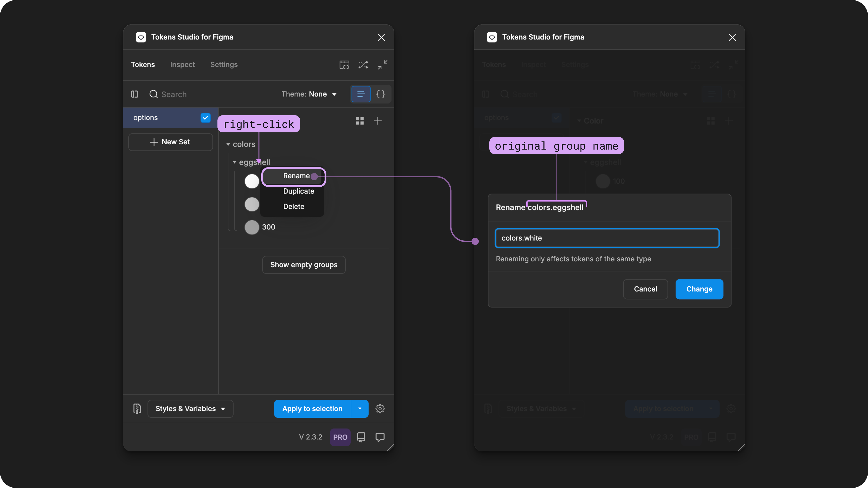868x488 pixels.
Task: Click the document icon left of Styles & Variables
Action: point(137,408)
